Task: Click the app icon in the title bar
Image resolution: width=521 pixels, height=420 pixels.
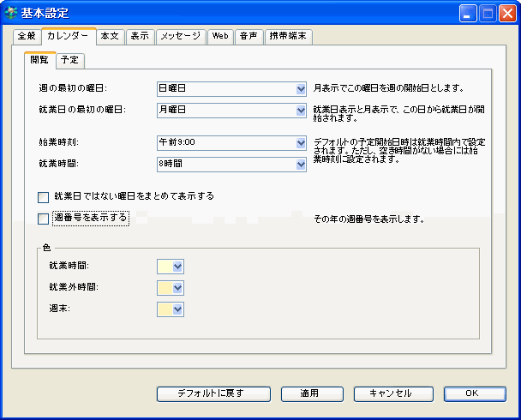Action: [x=12, y=14]
